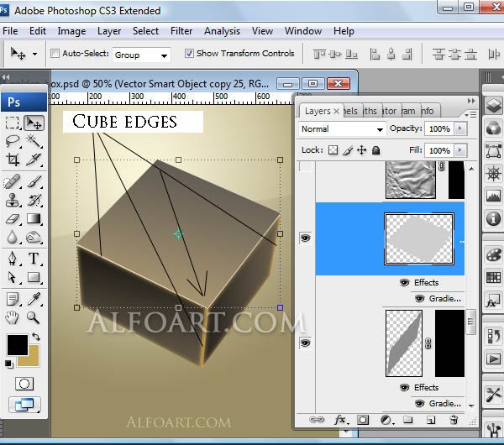
Task: Open the File menu
Action: pyautogui.click(x=10, y=31)
